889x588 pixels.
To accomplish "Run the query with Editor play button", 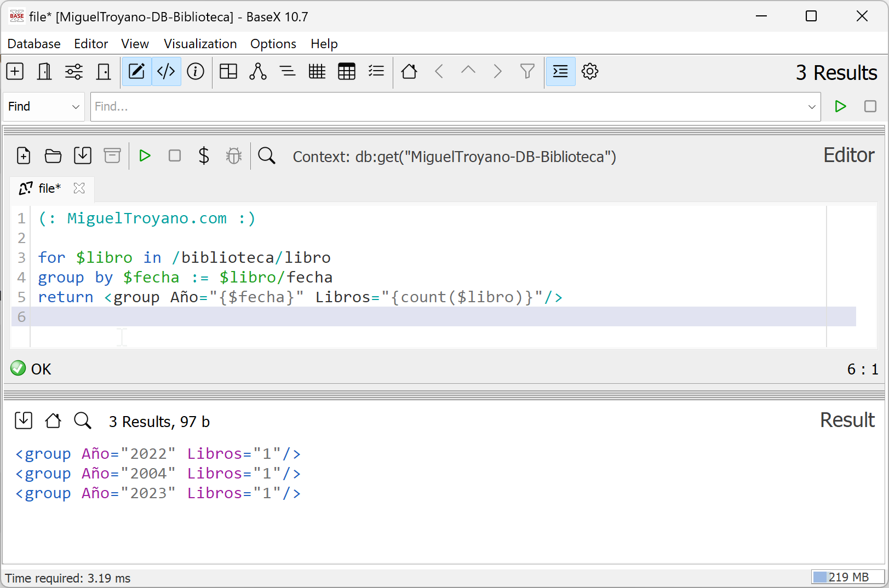I will click(145, 156).
